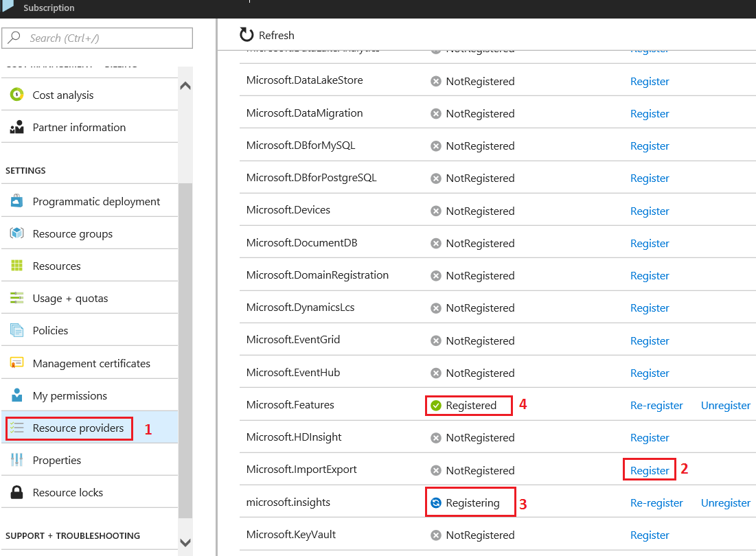Register Microsoft.KeyVault provider

[650, 535]
